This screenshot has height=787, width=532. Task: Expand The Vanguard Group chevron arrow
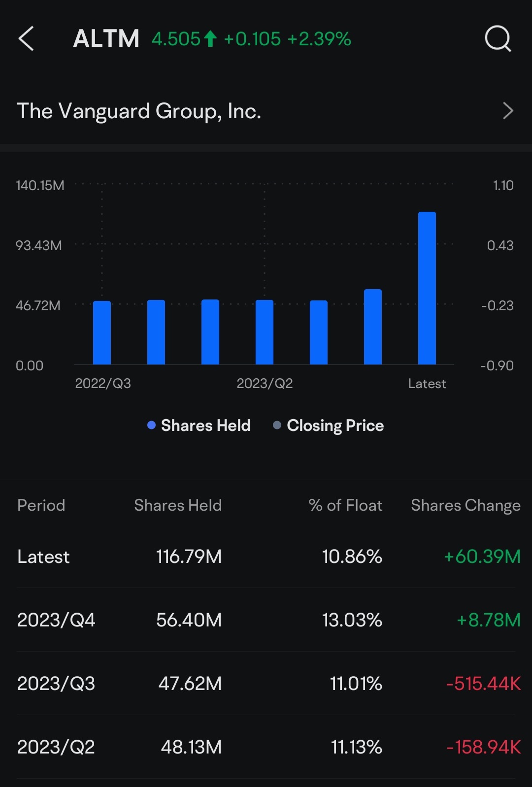508,111
